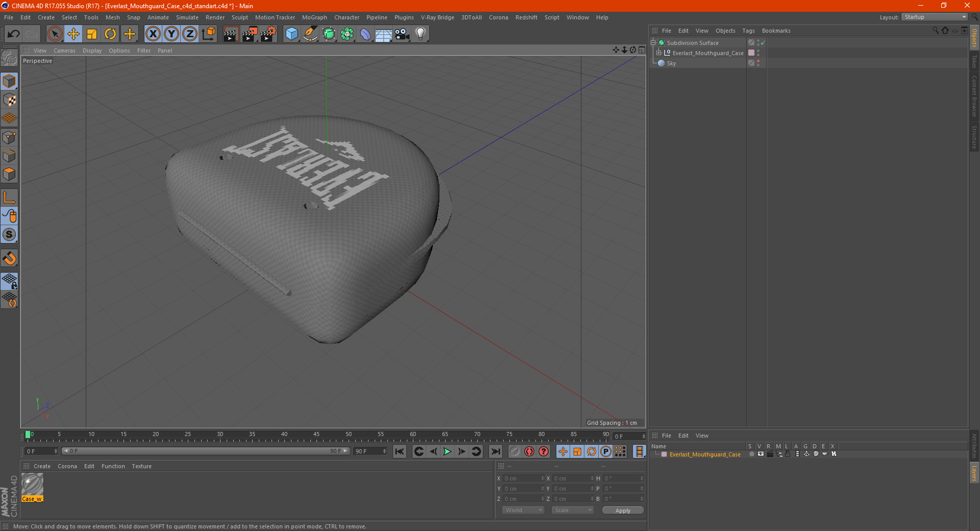Go to start of animation
The height and width of the screenshot is (531, 980).
tap(400, 451)
